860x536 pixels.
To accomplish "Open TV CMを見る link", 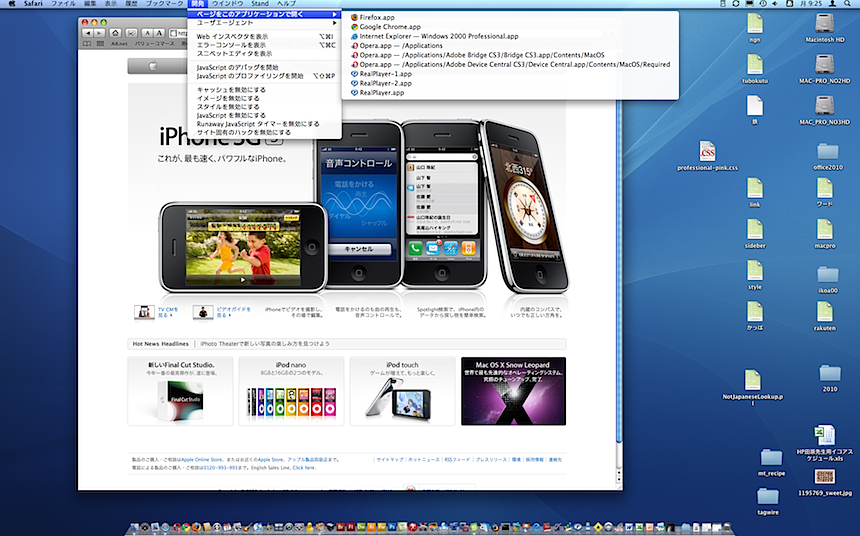I will 168,312.
